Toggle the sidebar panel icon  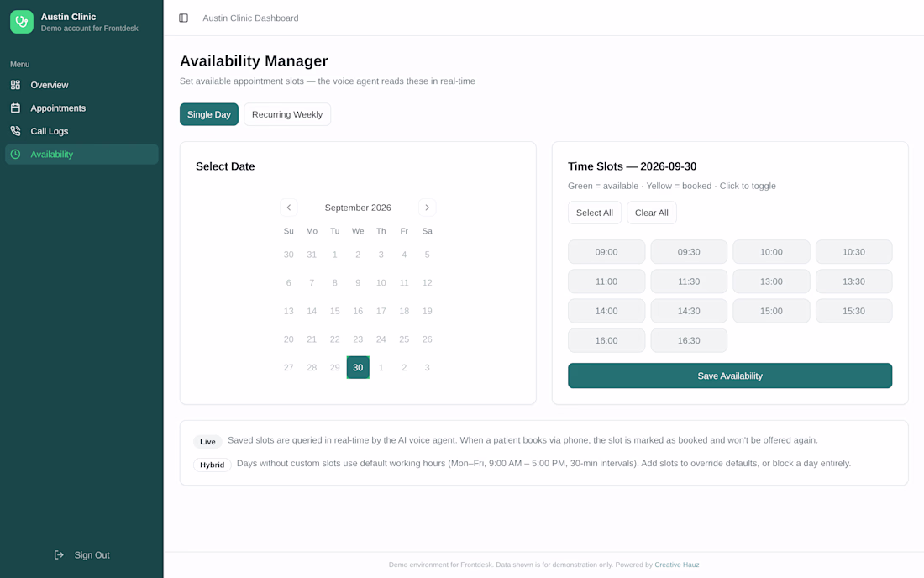tap(183, 18)
